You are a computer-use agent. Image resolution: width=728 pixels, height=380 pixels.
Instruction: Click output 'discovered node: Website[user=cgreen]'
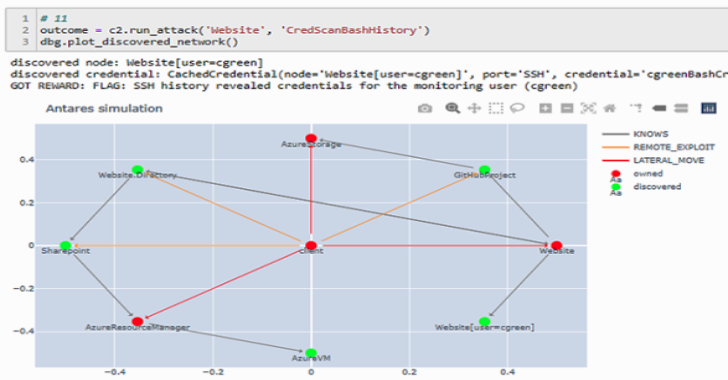coord(137,63)
